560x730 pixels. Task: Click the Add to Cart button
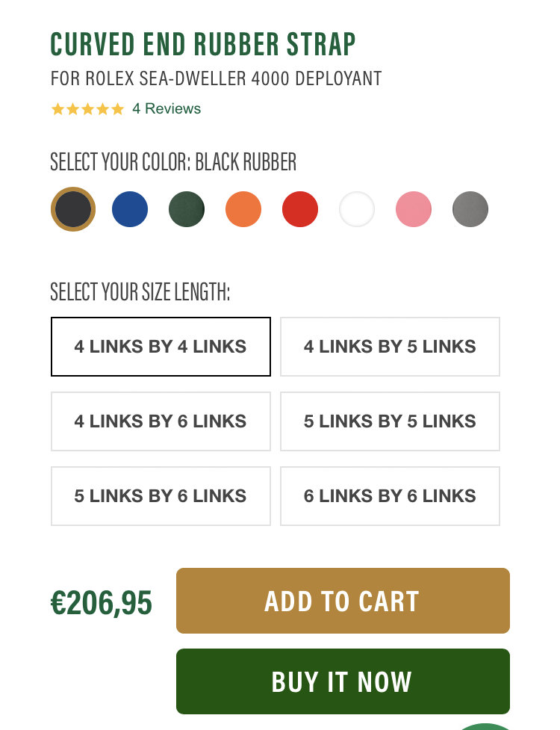point(343,601)
